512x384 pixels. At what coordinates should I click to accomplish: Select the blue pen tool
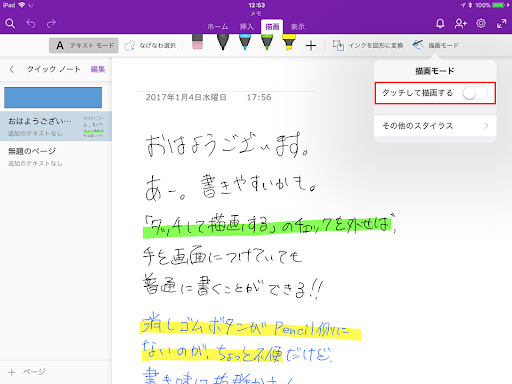245,42
